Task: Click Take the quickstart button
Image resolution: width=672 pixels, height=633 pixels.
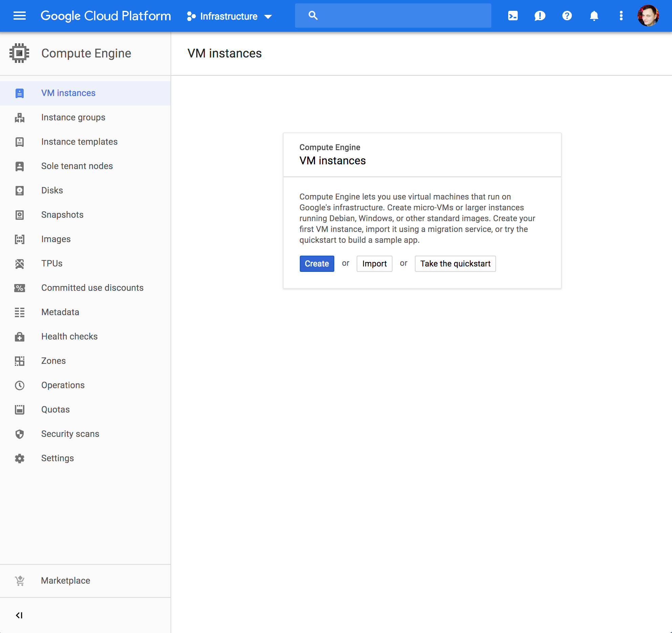Action: (455, 264)
